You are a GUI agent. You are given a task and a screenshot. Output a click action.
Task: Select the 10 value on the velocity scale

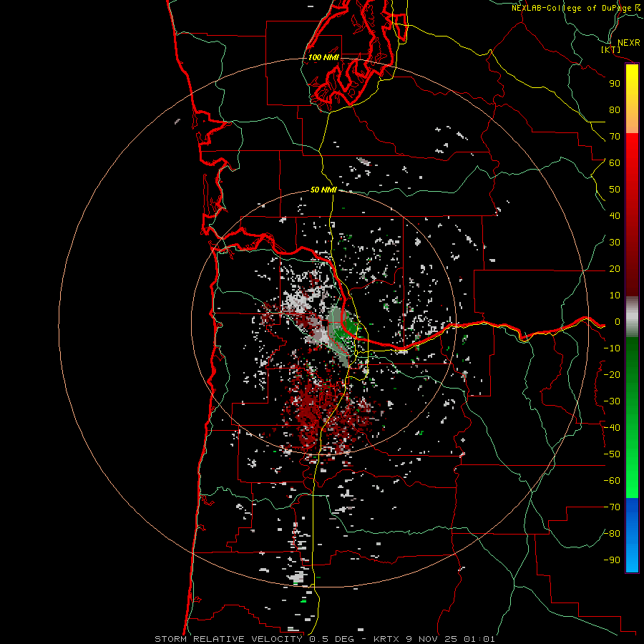click(615, 296)
